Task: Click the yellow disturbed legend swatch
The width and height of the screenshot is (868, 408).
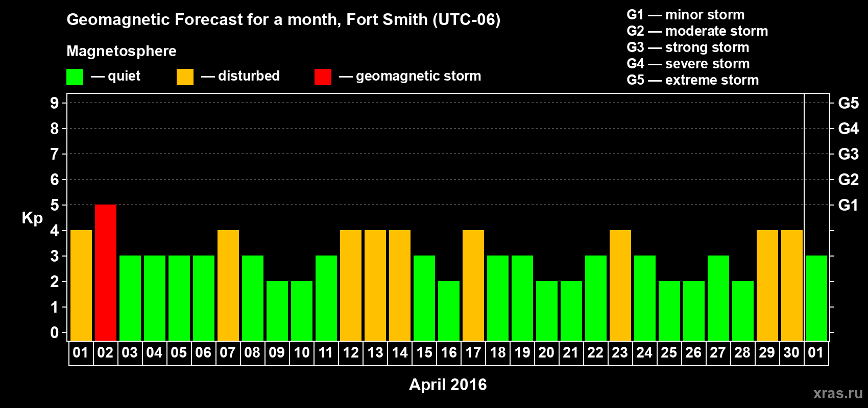Action: click(185, 77)
